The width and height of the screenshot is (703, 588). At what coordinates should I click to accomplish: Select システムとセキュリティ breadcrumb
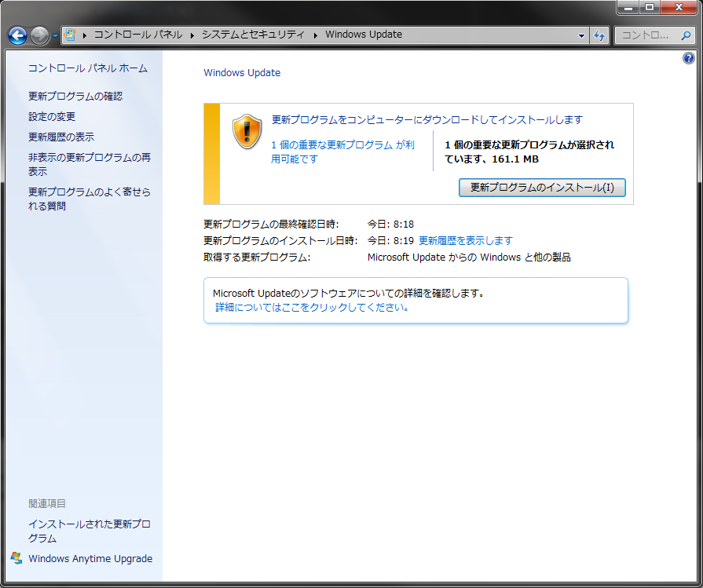tap(253, 35)
